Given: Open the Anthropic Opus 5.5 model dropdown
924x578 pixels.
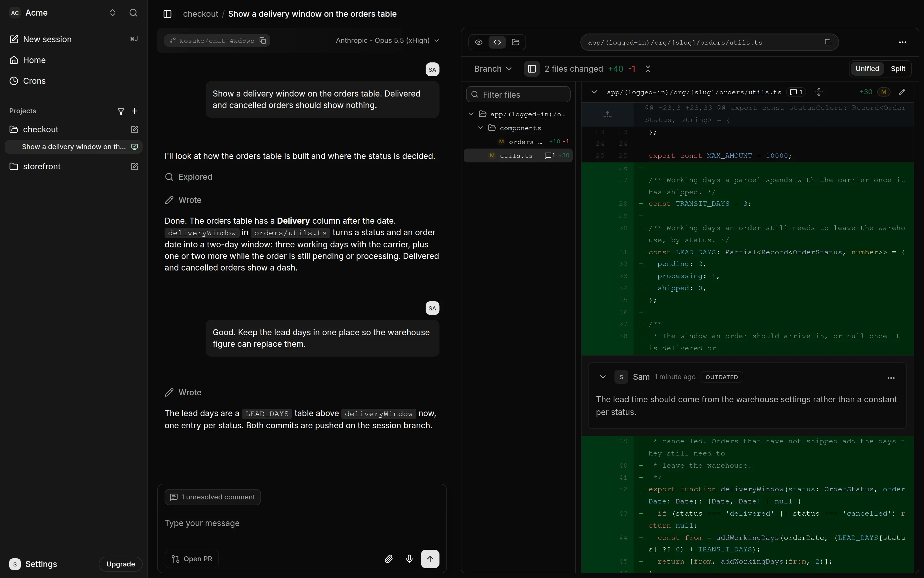Looking at the screenshot, I should tap(387, 40).
